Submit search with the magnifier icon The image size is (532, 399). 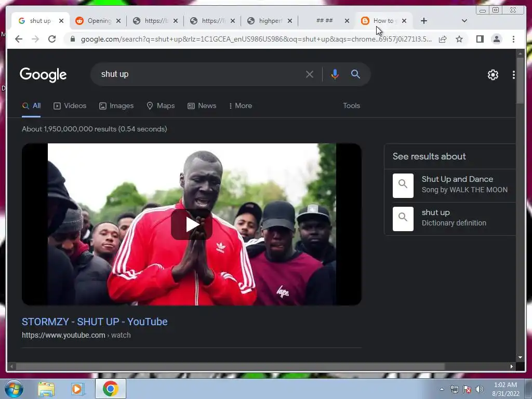pos(355,74)
